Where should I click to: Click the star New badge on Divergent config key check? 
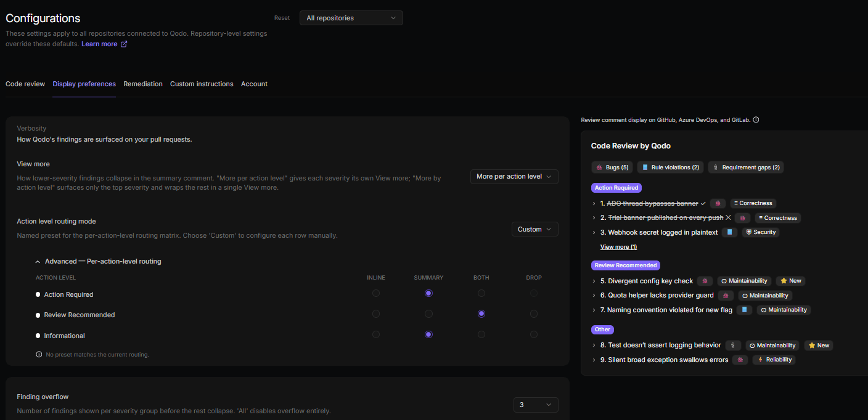point(791,281)
